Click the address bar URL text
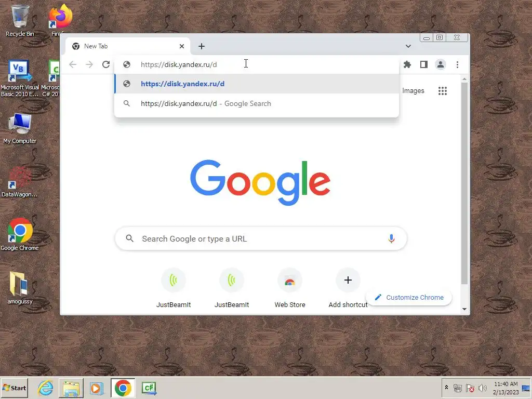The width and height of the screenshot is (532, 399). [x=179, y=64]
